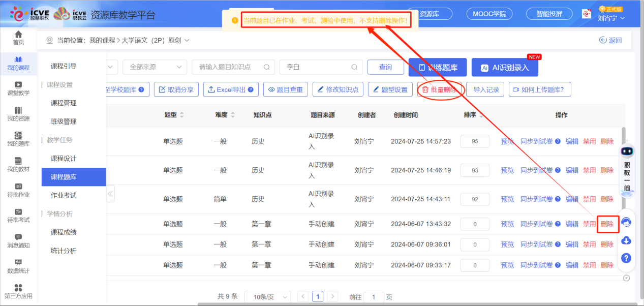The image size is (644, 306).
Task: Open 第三方应用 sidebar icon
Action: click(18, 291)
